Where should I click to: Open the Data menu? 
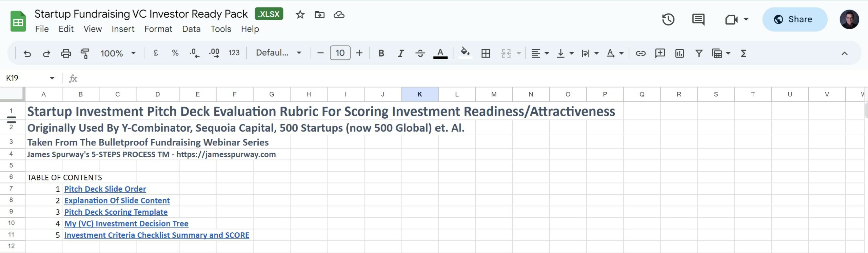(x=191, y=29)
